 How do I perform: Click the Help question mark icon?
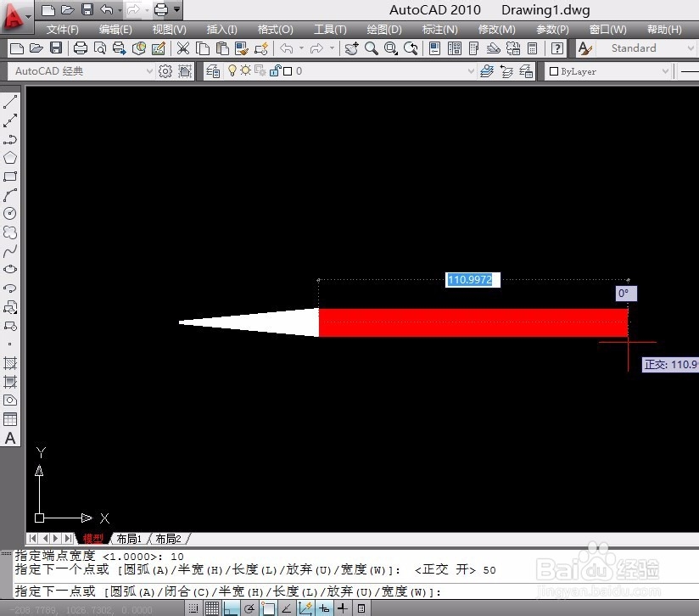[x=557, y=48]
